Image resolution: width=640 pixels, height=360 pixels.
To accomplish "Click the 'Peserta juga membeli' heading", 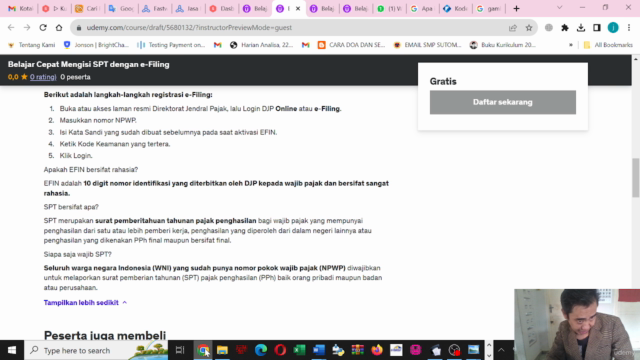I will tap(105, 335).
